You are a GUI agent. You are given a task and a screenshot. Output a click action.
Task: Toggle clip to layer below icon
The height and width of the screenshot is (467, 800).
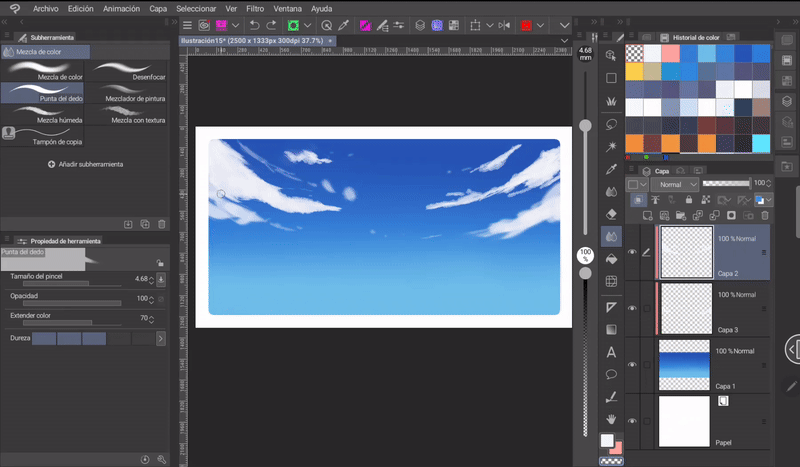pyautogui.click(x=638, y=200)
